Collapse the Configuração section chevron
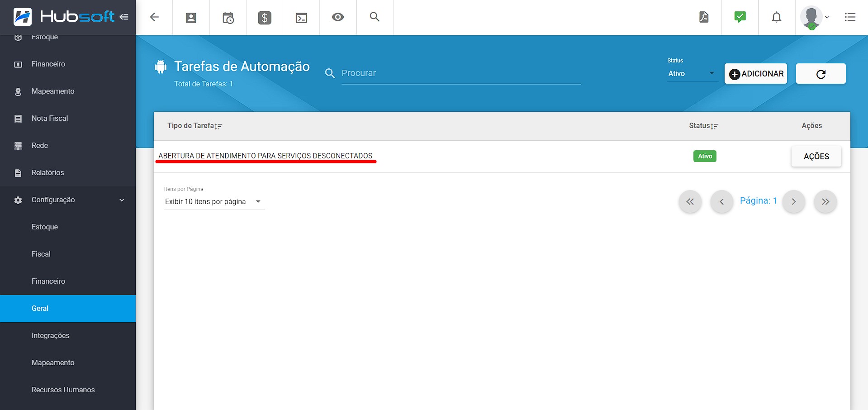The width and height of the screenshot is (868, 410). click(x=122, y=200)
